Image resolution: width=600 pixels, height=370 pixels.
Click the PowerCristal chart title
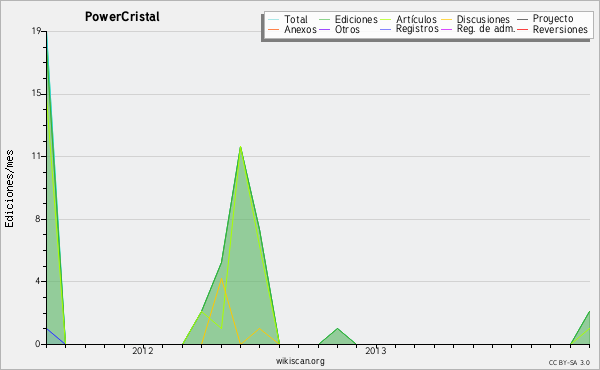click(122, 17)
